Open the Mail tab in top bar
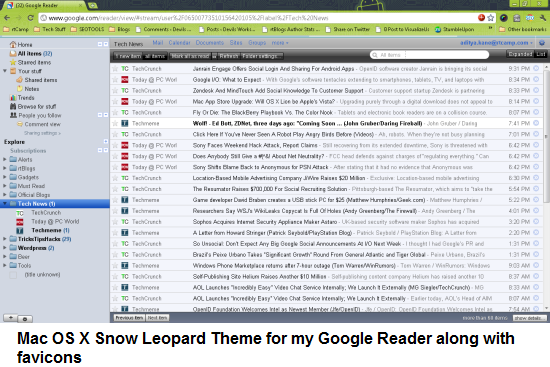Viewport: 550px width, 367px height. pyautogui.click(x=157, y=42)
